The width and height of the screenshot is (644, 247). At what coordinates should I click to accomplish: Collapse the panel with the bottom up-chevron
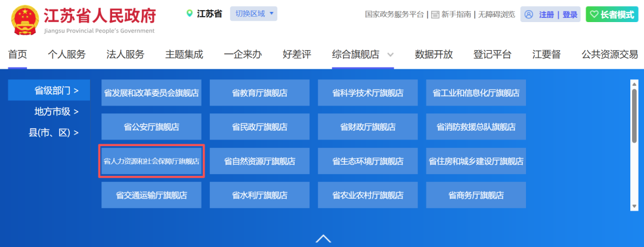point(323,239)
